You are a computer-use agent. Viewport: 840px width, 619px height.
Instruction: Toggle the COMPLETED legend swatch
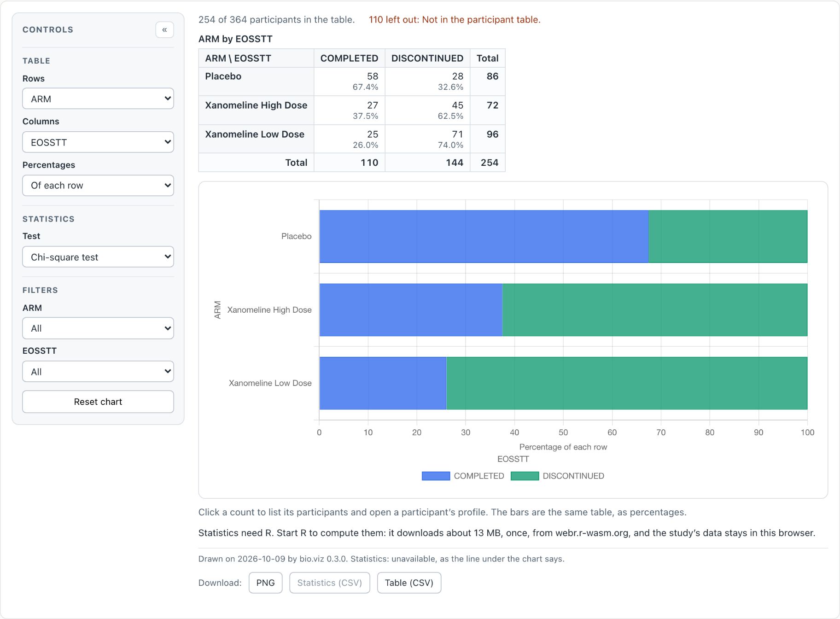click(x=436, y=476)
